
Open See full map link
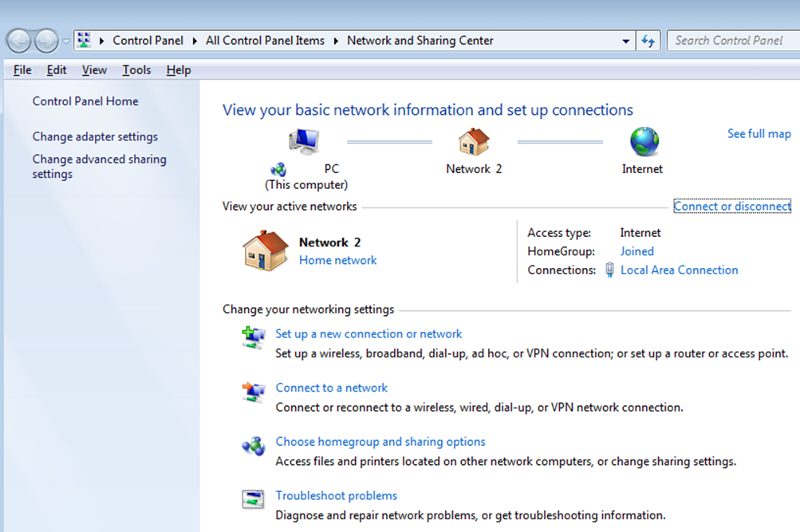[x=759, y=134]
